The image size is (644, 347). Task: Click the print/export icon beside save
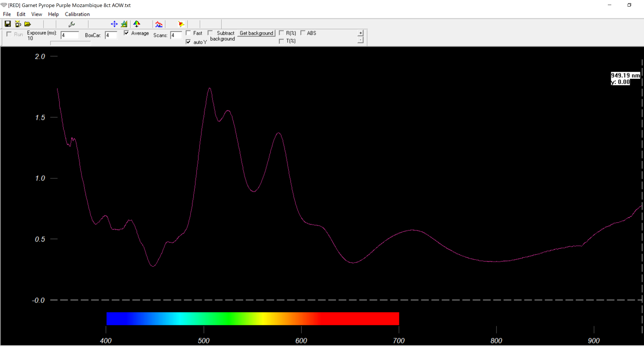click(x=18, y=24)
